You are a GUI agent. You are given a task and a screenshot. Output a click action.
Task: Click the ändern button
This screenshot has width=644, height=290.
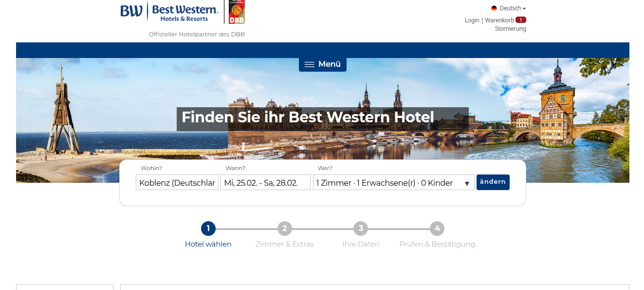pos(493,182)
